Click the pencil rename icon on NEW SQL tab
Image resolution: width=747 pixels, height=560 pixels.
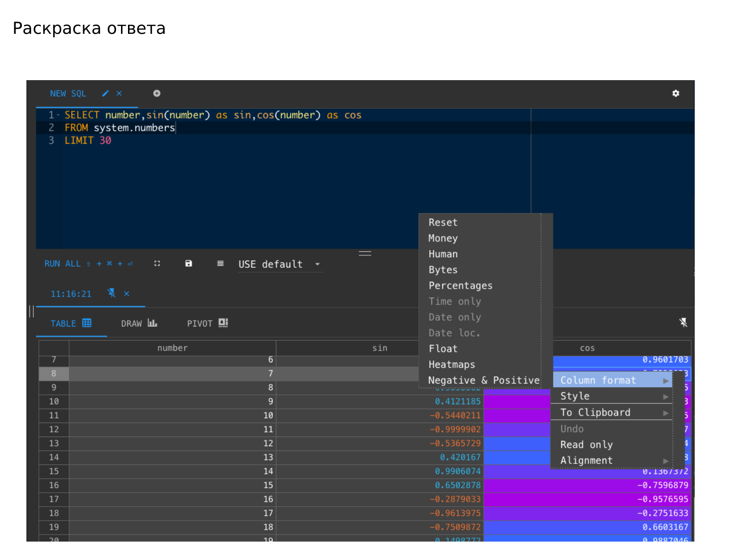(105, 94)
